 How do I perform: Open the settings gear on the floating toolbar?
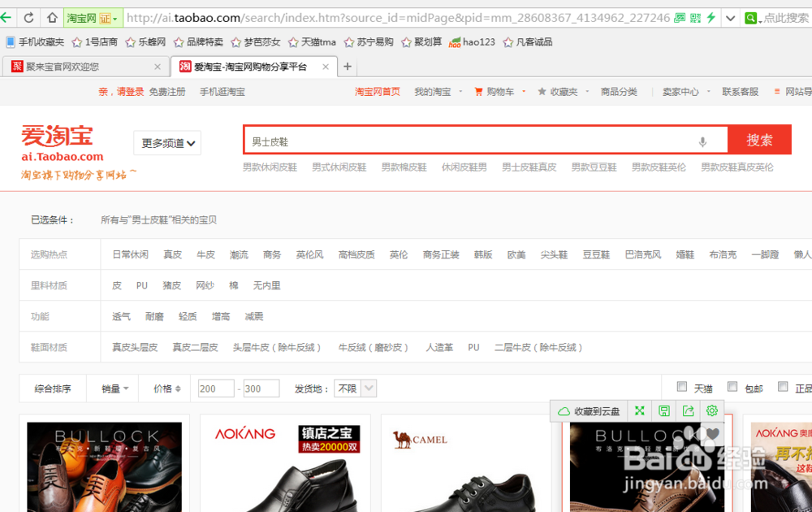pos(712,410)
